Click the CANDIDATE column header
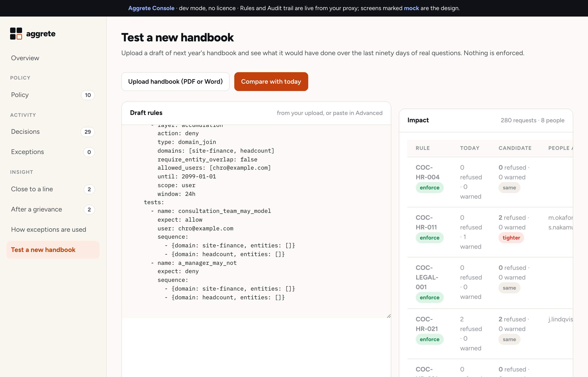This screenshot has width=588, height=377. pos(515,148)
